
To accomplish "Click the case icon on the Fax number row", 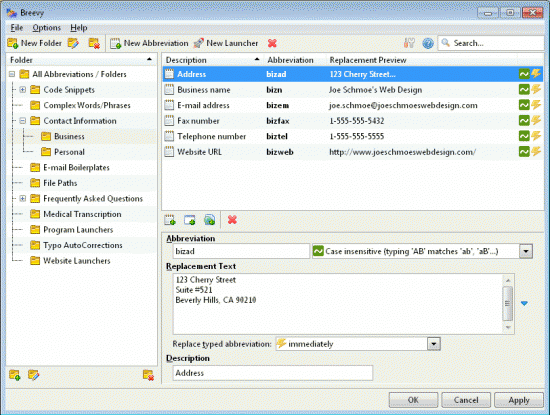I will [524, 121].
